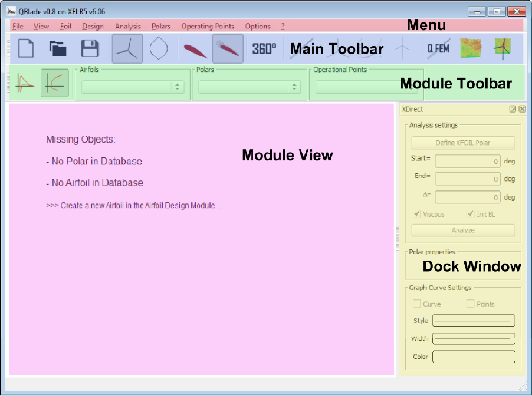The height and width of the screenshot is (395, 532).
Task: Close the QBlade window
Action: coord(517,12)
